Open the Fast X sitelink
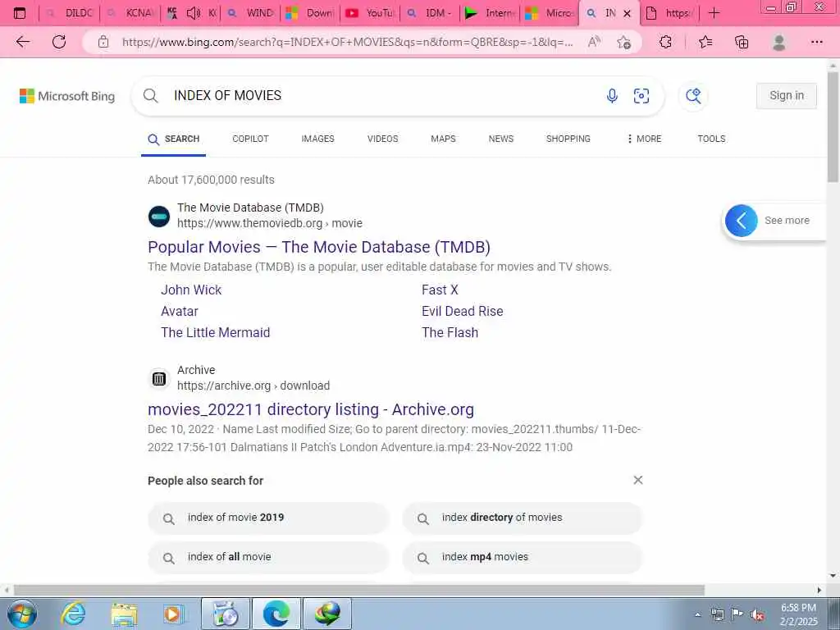Screen dimensions: 840x630 click(x=440, y=290)
